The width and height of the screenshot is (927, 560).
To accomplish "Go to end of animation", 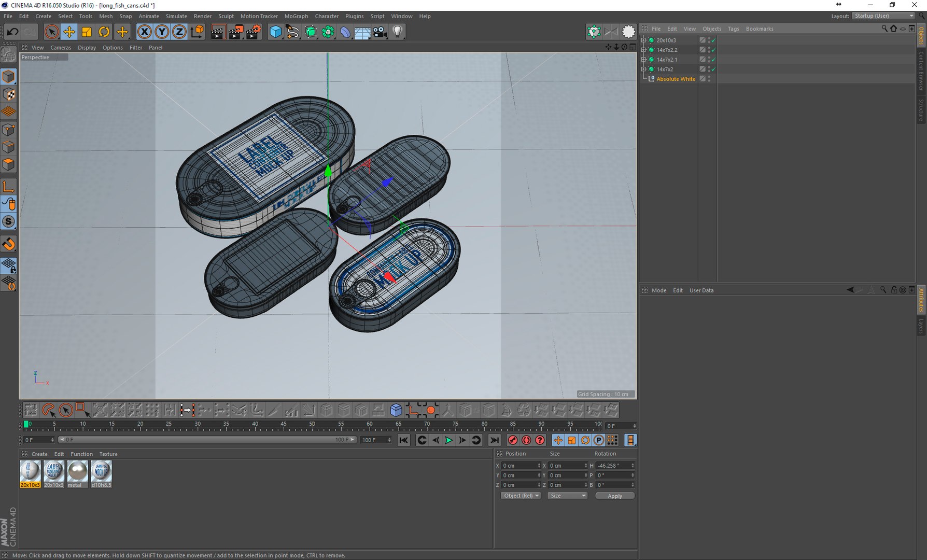I will [x=495, y=440].
